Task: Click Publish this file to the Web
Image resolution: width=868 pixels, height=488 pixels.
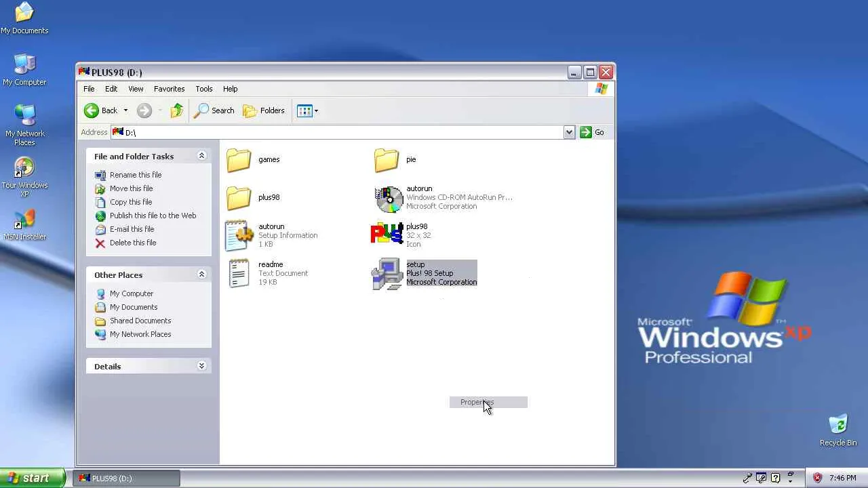Action: (153, 216)
